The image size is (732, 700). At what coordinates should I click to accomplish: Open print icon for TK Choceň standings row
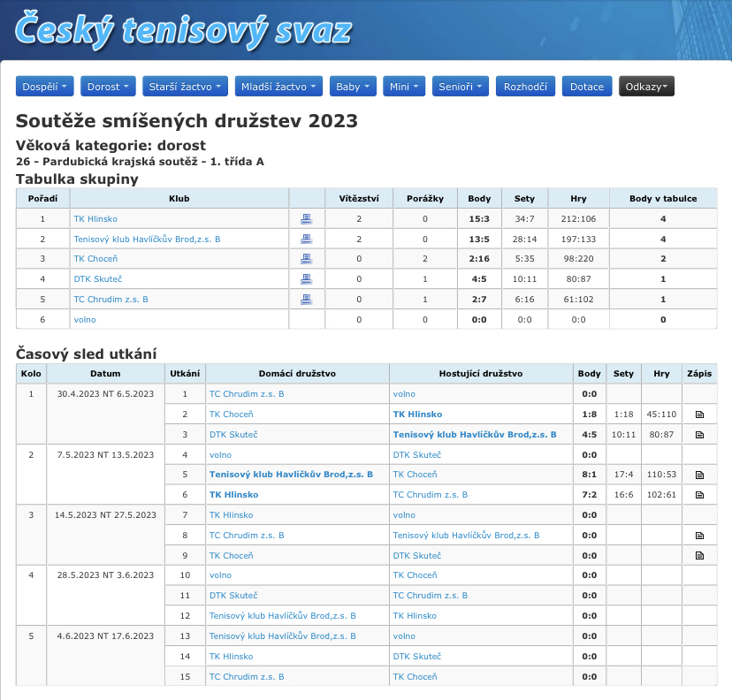306,259
